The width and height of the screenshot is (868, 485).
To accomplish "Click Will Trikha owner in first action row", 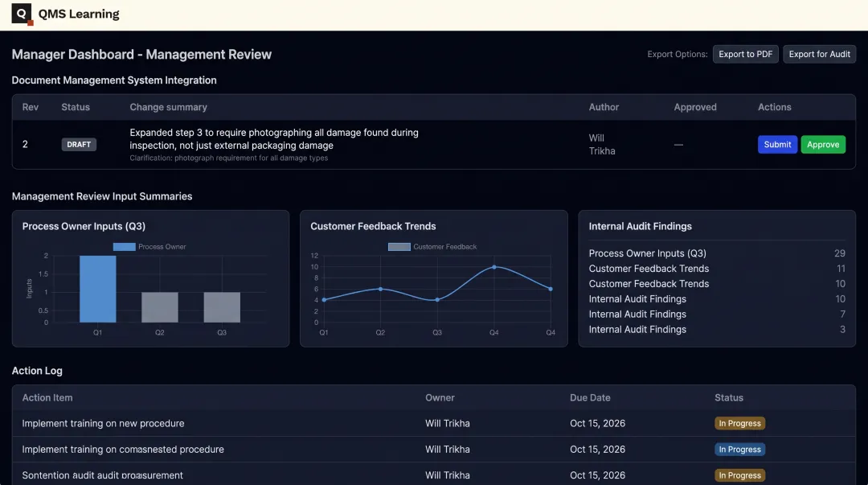I will (x=448, y=424).
